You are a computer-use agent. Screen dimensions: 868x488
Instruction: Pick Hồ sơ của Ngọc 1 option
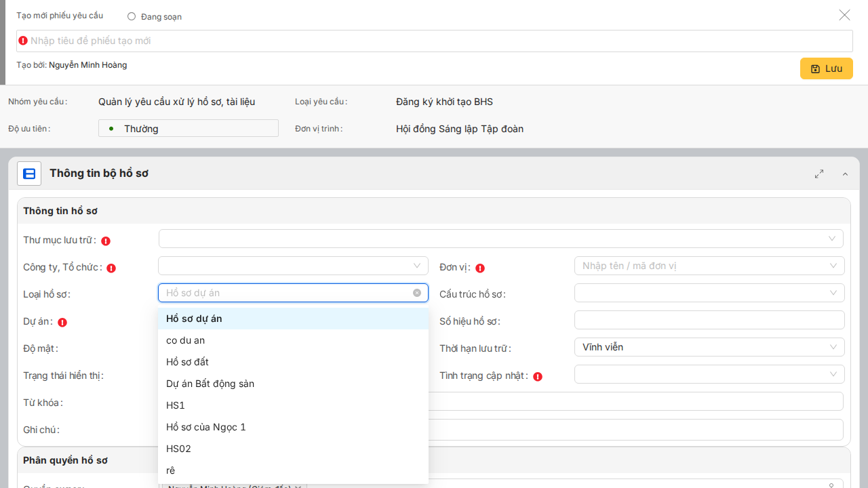tap(206, 427)
